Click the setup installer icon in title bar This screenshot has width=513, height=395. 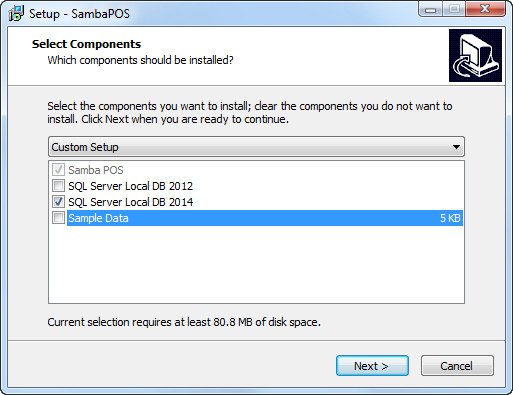pos(16,13)
